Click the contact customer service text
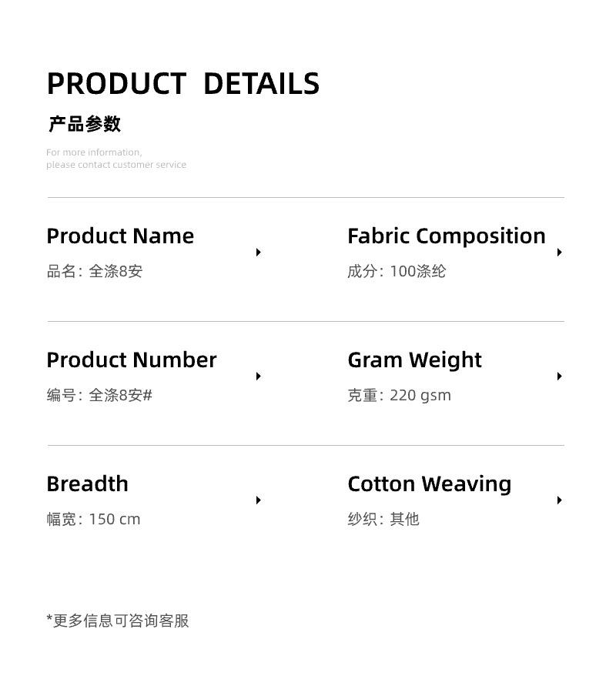The height and width of the screenshot is (686, 616). click(116, 165)
